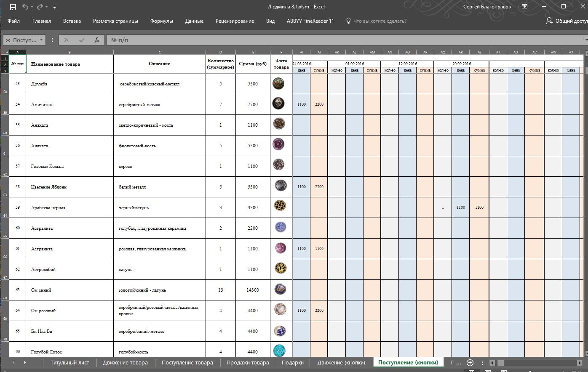Open the Формулы ribbon tab
588x372 pixels.
(162, 21)
